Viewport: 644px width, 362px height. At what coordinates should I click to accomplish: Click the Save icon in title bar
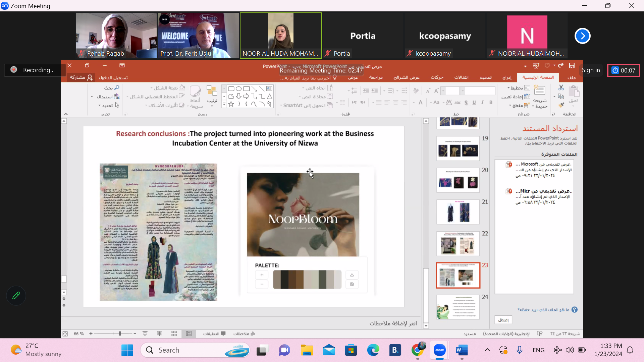[x=572, y=65]
